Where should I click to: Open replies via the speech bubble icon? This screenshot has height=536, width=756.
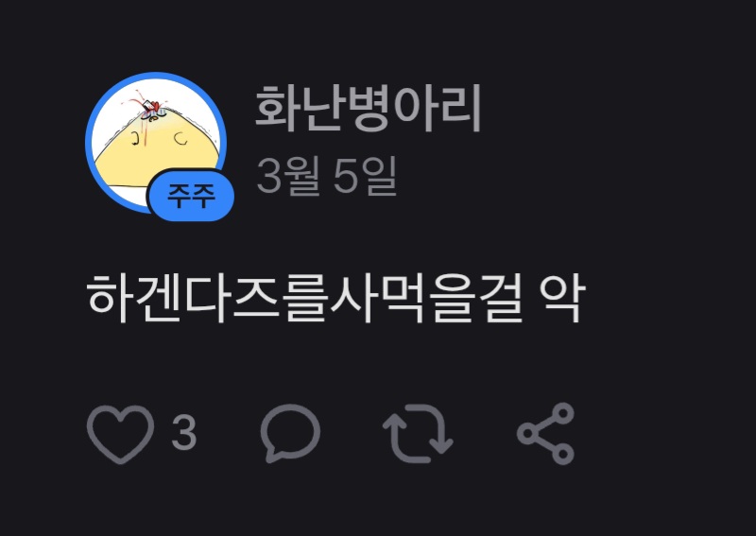290,433
